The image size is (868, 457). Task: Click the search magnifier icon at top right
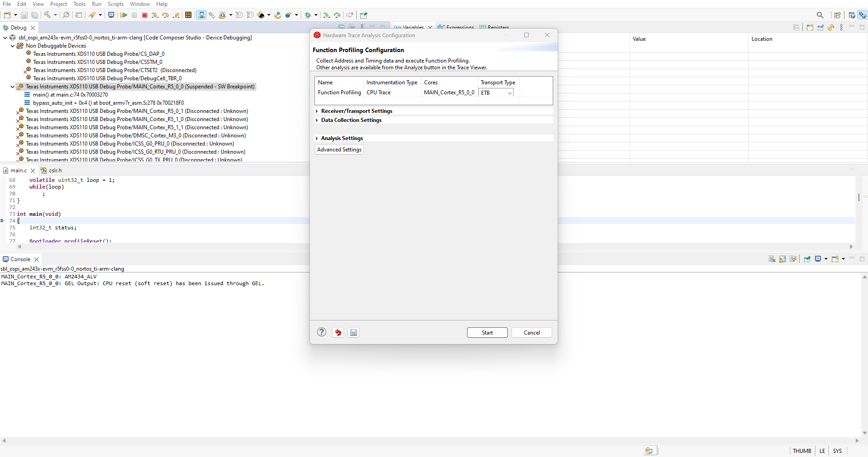coord(820,15)
